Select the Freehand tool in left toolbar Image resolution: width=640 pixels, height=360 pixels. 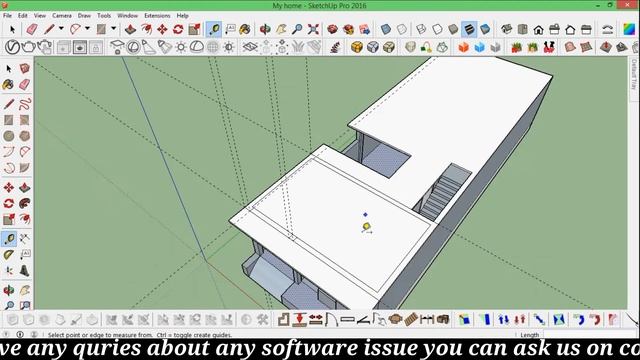pos(24,104)
